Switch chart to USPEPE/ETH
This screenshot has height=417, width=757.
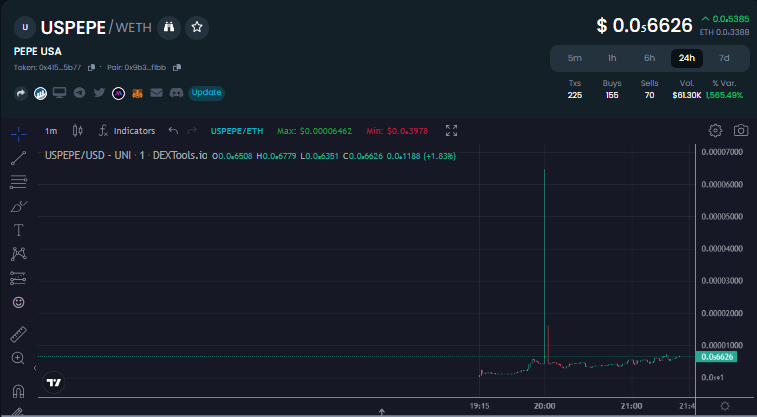[x=237, y=131]
